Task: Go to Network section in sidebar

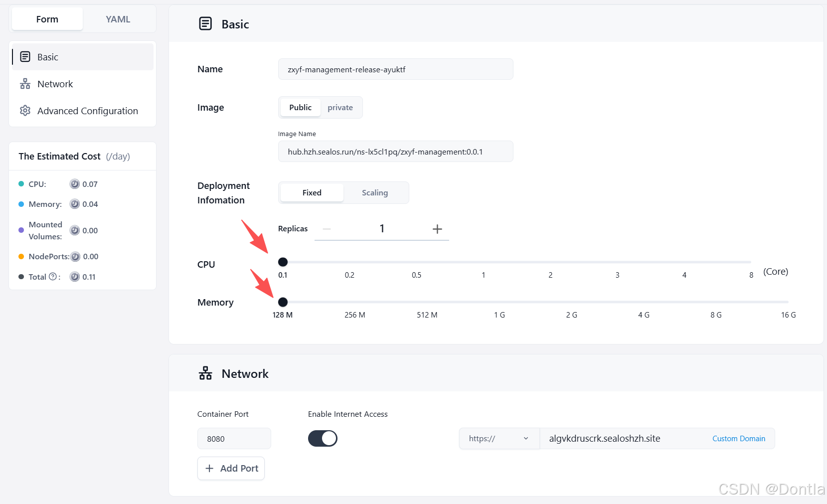Action: coord(83,84)
